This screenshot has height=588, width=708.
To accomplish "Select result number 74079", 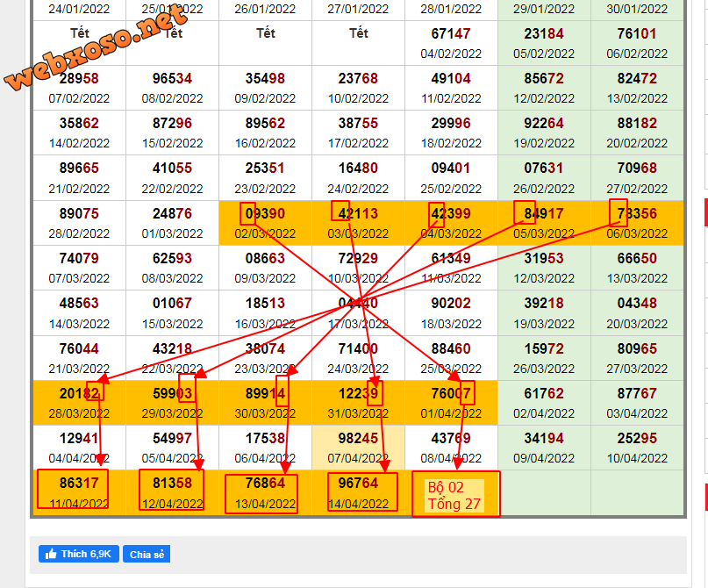I will click(x=79, y=258).
